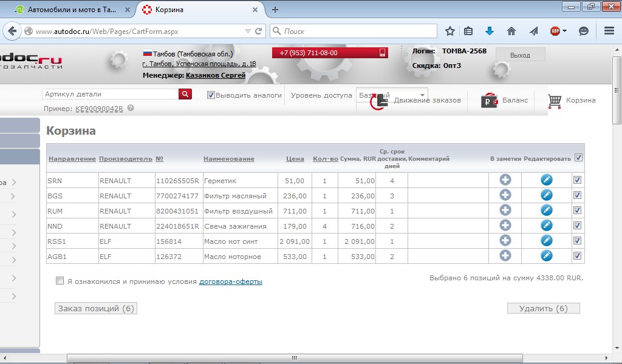This screenshot has height=364, width=622.
Task: Click the Заказ позиций (6) button
Action: click(x=96, y=308)
